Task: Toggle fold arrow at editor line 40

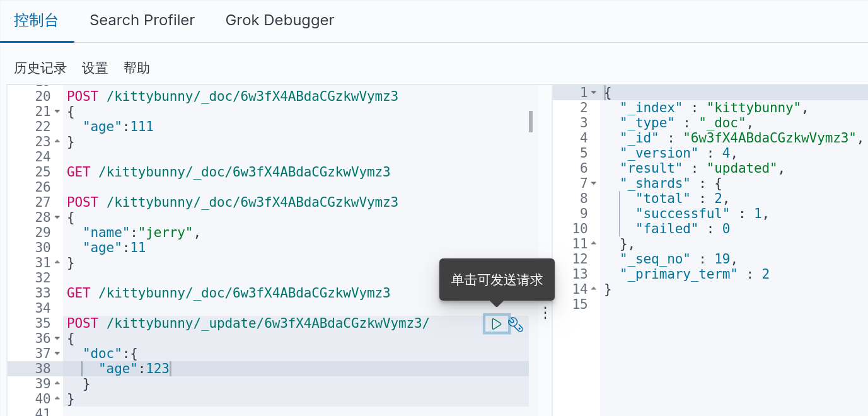Action: (x=57, y=399)
